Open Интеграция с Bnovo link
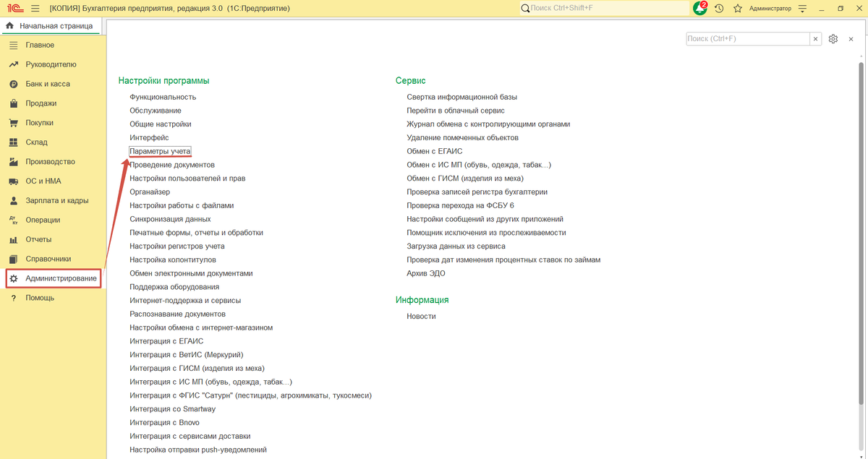The height and width of the screenshot is (459, 868). point(164,422)
